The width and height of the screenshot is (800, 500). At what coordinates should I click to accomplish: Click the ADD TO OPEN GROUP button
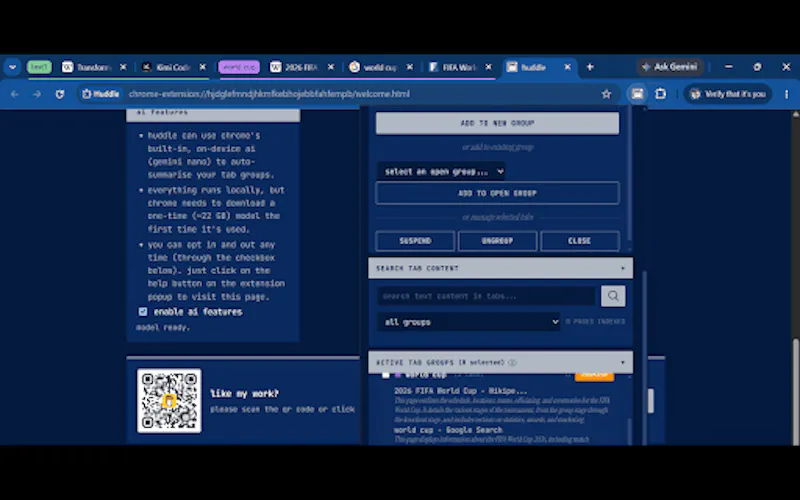[x=497, y=193]
